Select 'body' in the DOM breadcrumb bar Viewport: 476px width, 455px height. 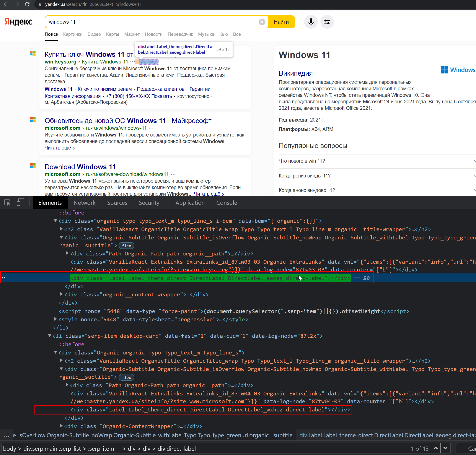[x=10, y=448]
